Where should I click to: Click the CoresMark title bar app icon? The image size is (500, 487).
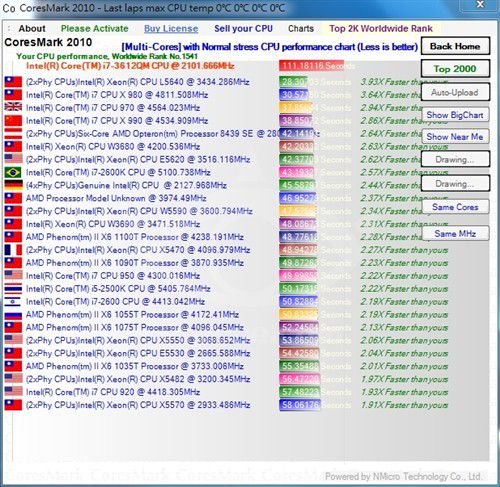tap(9, 8)
